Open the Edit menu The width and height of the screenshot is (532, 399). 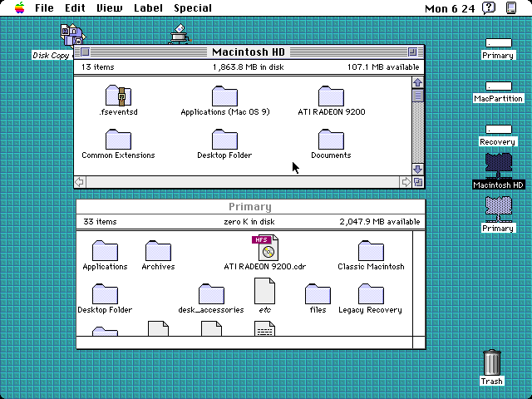click(x=75, y=7)
